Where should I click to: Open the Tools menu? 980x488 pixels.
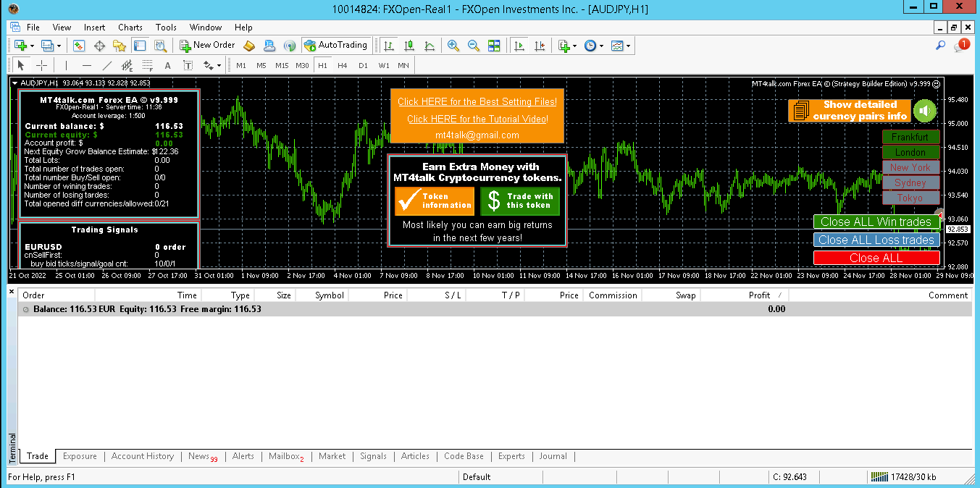pyautogui.click(x=166, y=28)
